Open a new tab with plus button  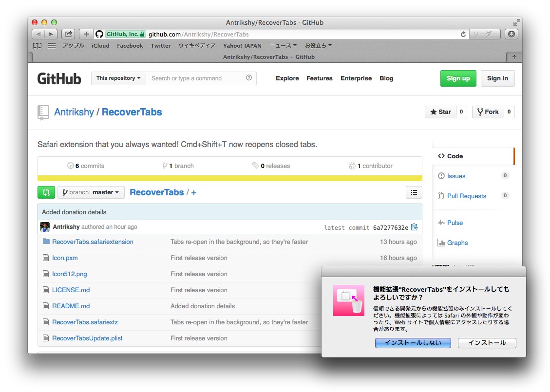pyautogui.click(x=514, y=57)
